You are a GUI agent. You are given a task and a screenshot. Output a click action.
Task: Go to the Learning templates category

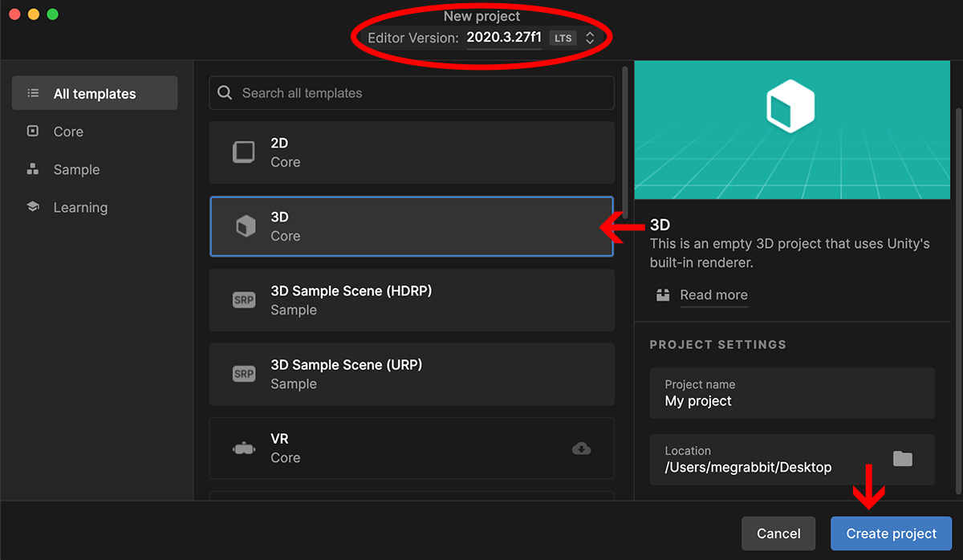[x=80, y=207]
